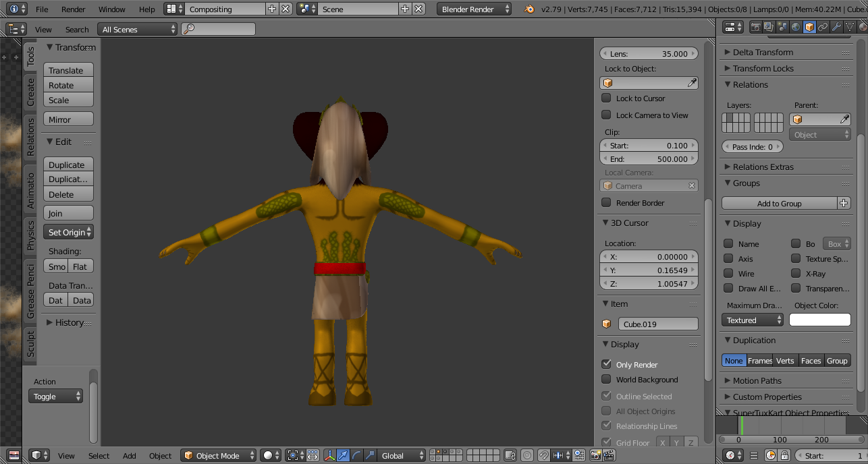Open the Maximum Draw Type Textured dropdown
Image resolution: width=868 pixels, height=464 pixels.
coord(753,320)
